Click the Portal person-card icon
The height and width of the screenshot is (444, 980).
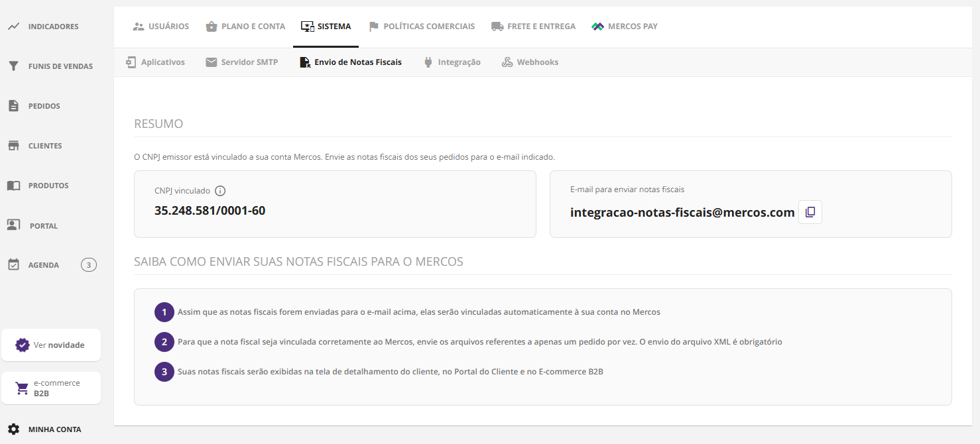click(13, 225)
